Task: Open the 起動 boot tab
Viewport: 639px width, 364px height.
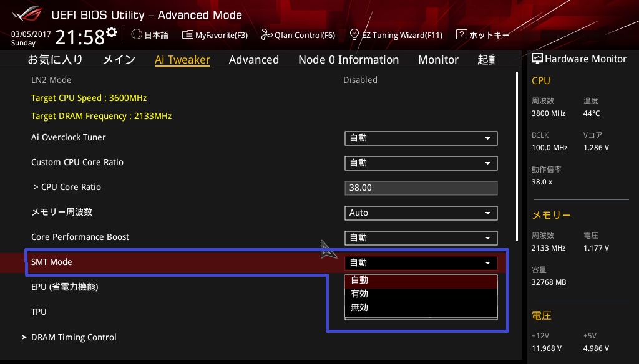Action: pyautogui.click(x=486, y=60)
